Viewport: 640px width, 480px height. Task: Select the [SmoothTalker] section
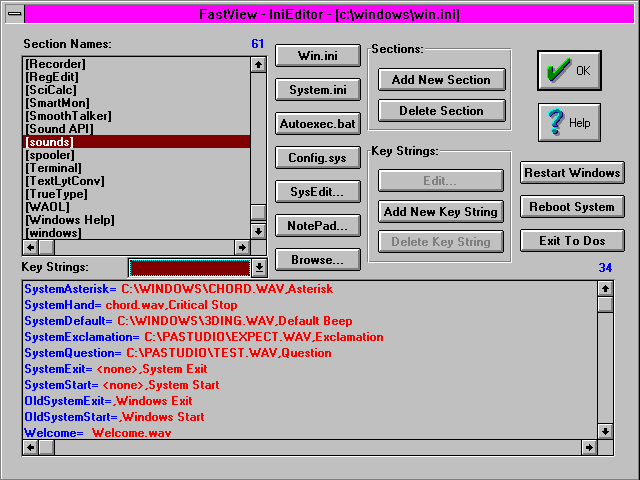coord(136,116)
